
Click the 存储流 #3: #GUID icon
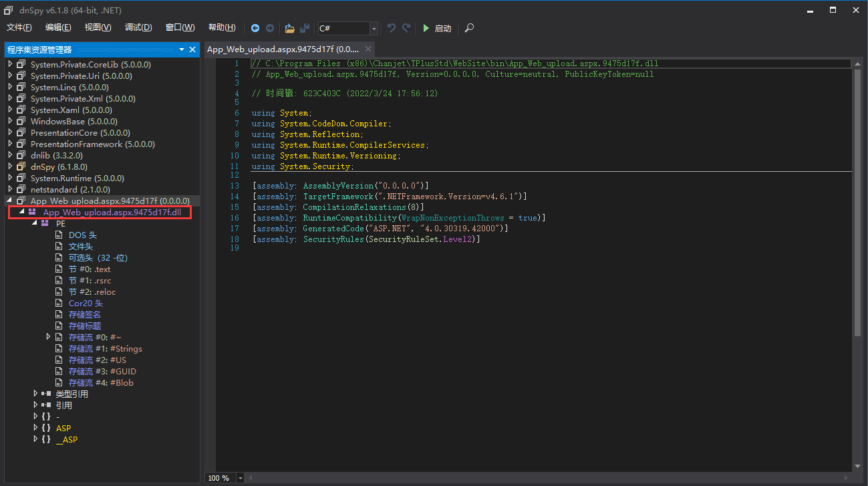(x=59, y=371)
